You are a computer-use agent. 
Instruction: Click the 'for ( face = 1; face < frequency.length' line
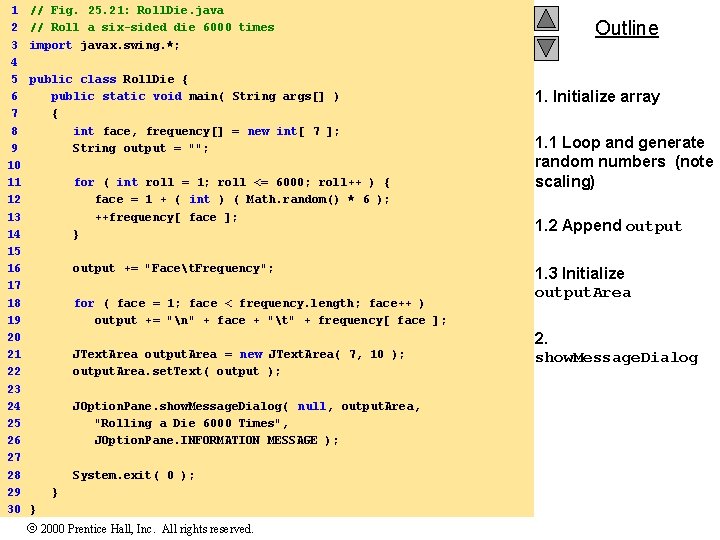249,303
